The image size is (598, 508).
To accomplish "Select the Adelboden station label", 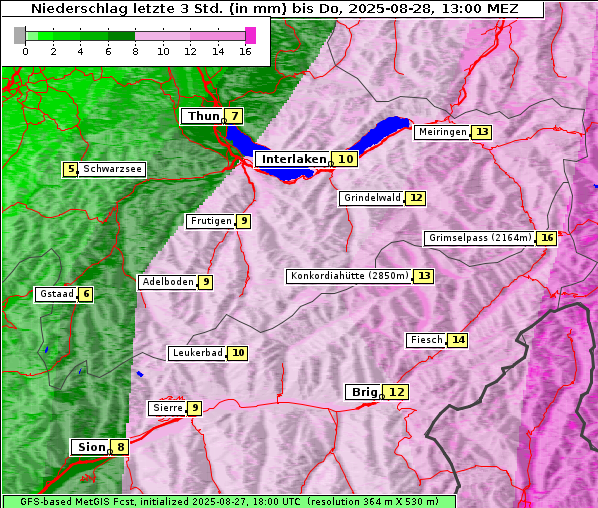I will 168,282.
